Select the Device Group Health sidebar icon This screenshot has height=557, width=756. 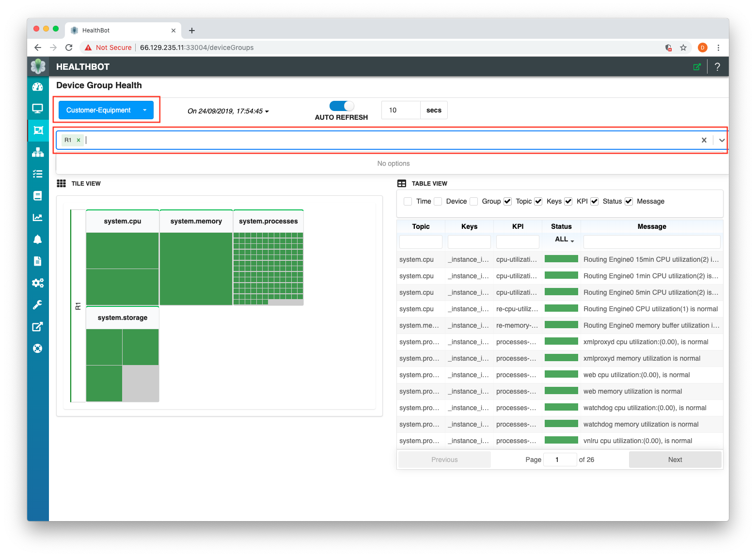point(38,130)
